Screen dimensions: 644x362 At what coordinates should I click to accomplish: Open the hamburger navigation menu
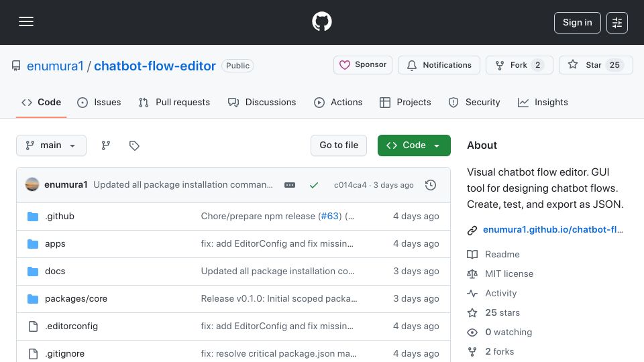(x=26, y=21)
